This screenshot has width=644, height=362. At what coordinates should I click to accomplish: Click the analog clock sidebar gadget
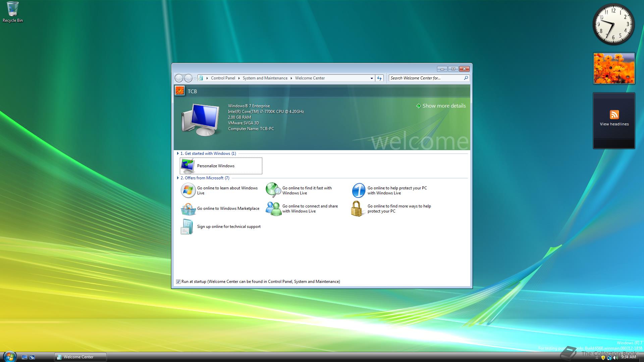tap(613, 24)
